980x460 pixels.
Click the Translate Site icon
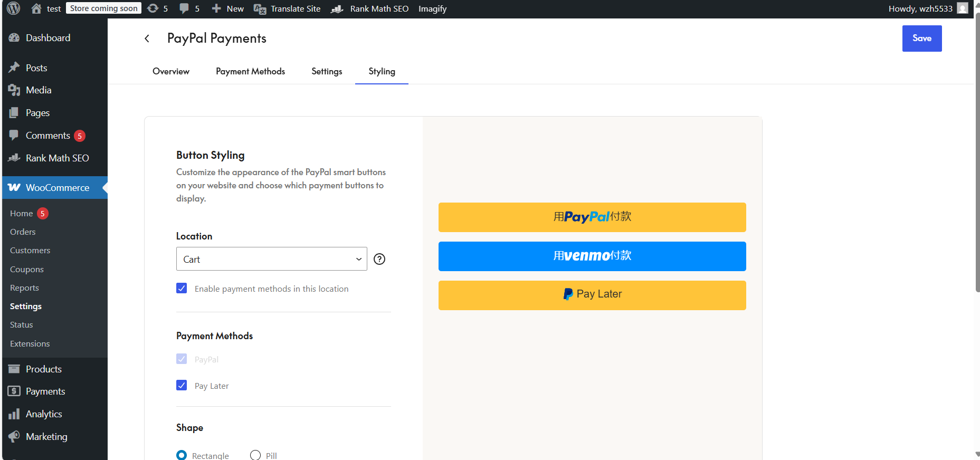[260, 9]
